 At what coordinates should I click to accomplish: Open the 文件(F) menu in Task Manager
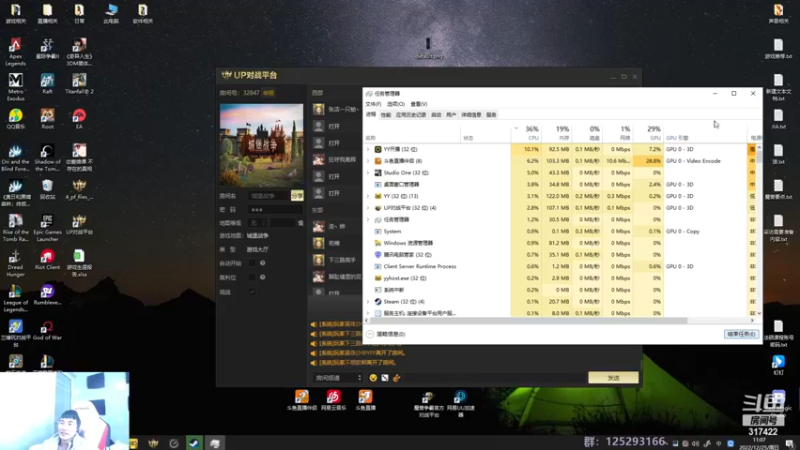[x=373, y=104]
